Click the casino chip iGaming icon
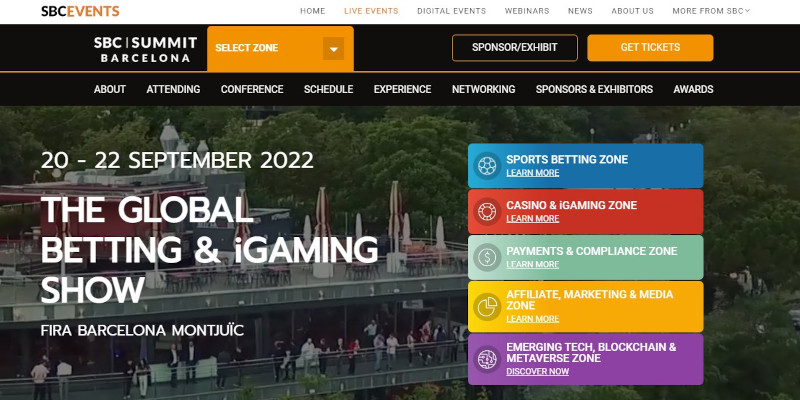 pyautogui.click(x=487, y=212)
